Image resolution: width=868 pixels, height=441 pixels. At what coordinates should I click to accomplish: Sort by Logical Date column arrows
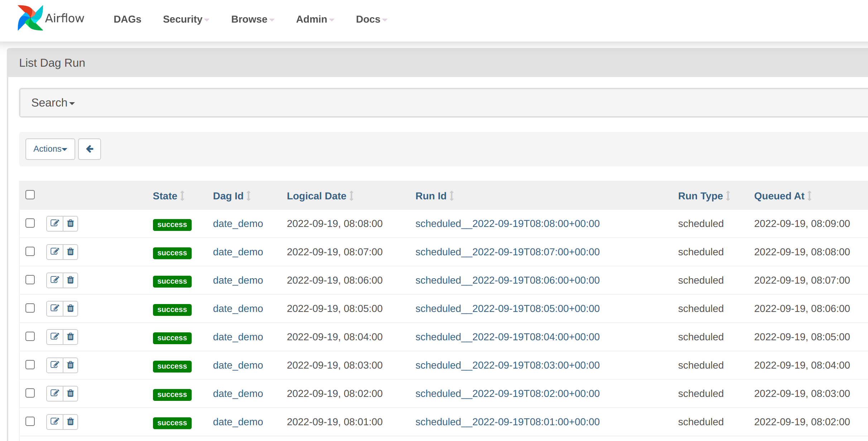point(351,196)
